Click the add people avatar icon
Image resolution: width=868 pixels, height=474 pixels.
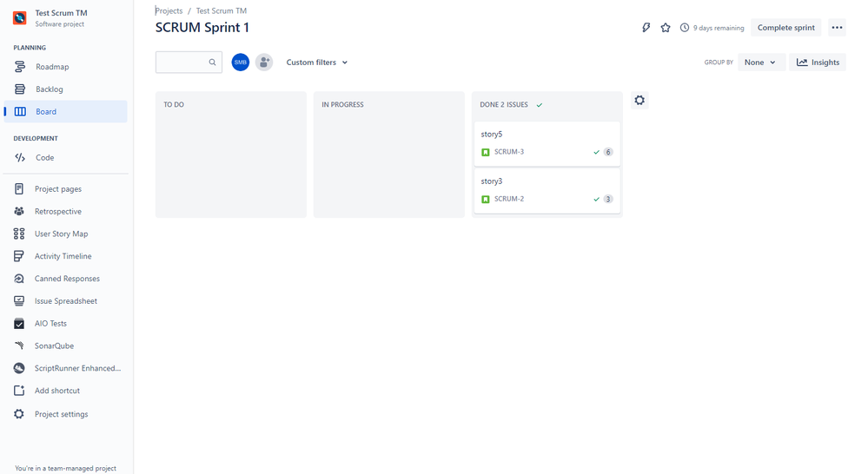(264, 62)
